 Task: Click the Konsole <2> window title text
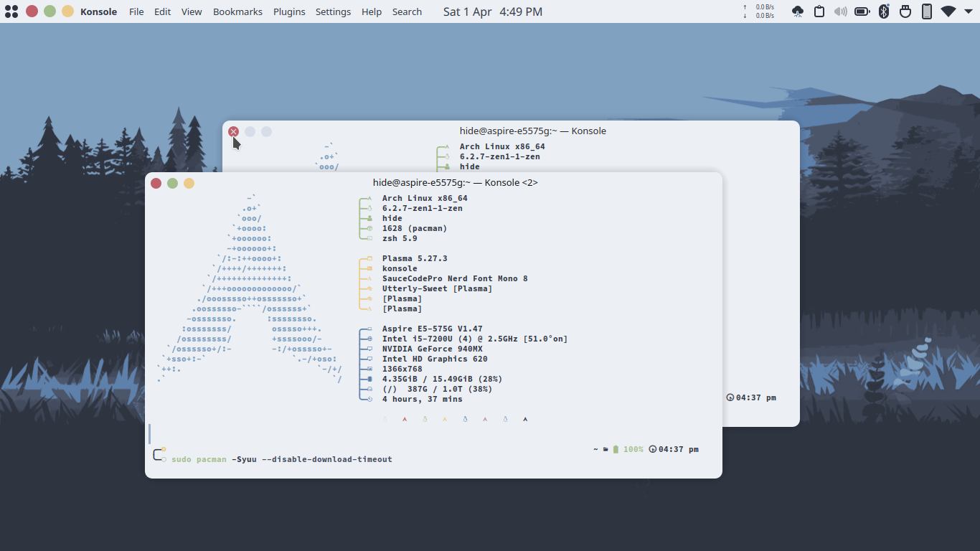pyautogui.click(x=456, y=183)
